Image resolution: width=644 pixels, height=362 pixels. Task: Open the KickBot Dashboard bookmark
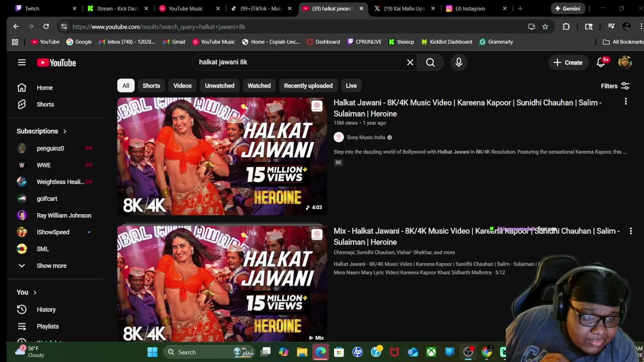click(446, 42)
